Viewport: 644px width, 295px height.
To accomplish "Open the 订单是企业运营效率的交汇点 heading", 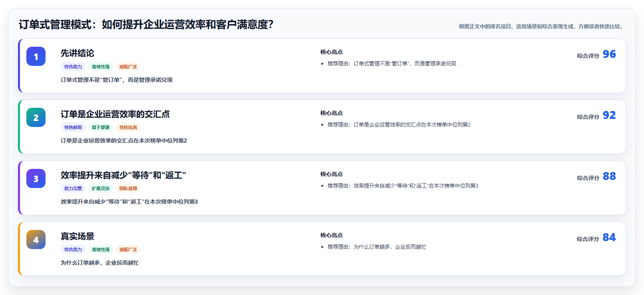I will click(x=115, y=114).
